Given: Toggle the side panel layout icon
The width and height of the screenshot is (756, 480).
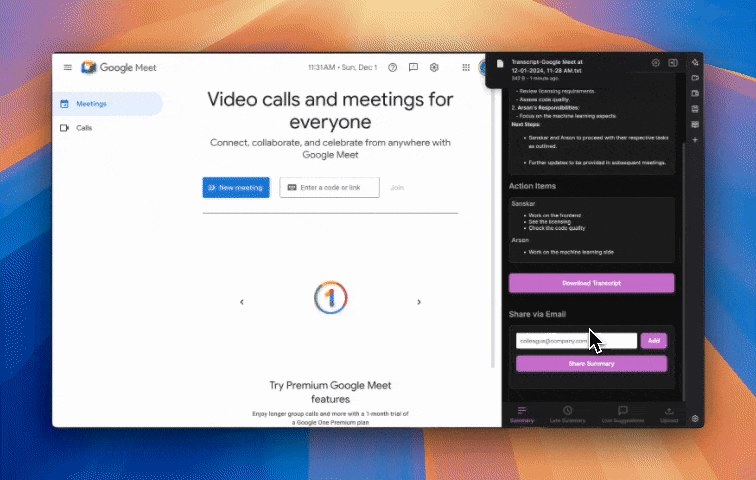Looking at the screenshot, I should (674, 63).
